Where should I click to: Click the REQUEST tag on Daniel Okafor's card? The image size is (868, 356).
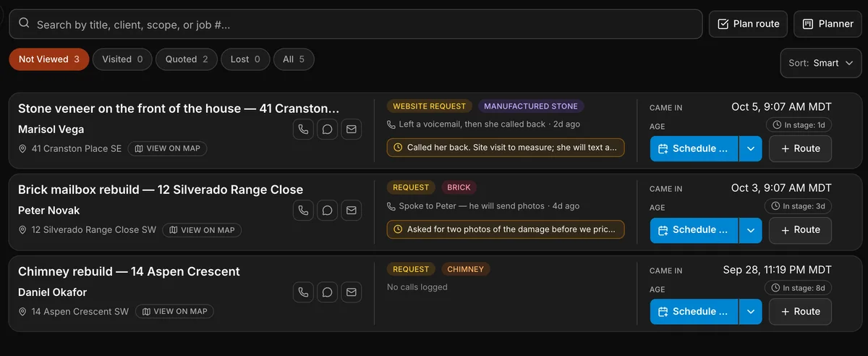point(411,269)
